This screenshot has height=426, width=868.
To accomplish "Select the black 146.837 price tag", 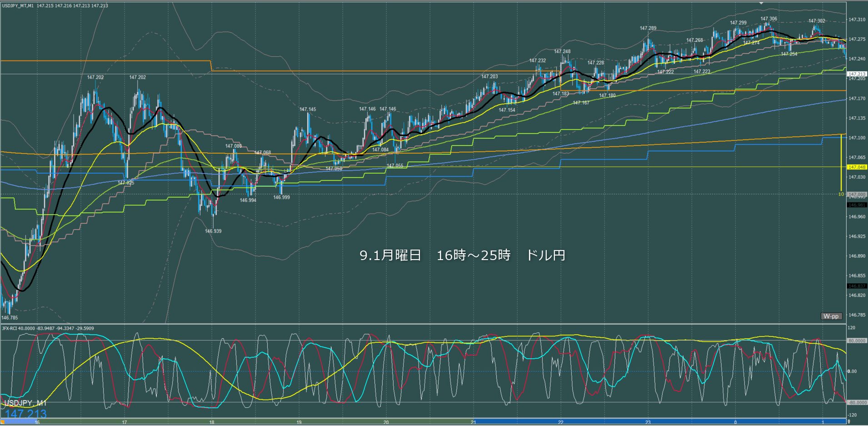I will coord(857,286).
